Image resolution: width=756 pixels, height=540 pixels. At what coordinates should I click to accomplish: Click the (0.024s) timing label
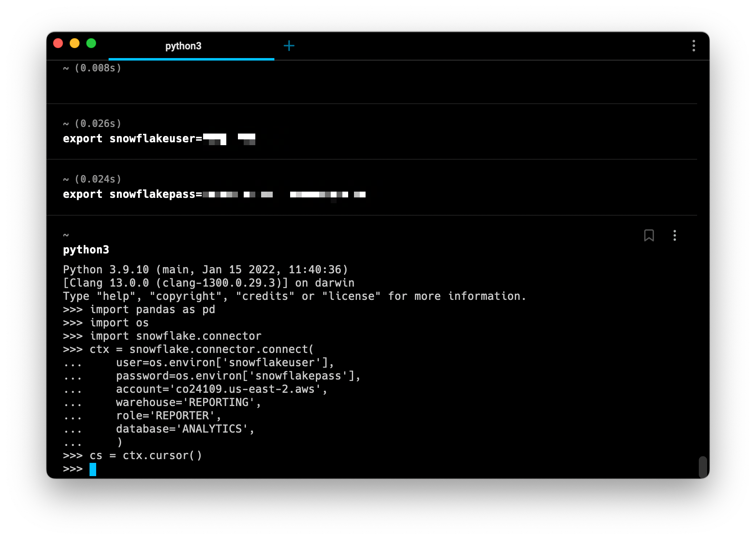[x=92, y=179]
